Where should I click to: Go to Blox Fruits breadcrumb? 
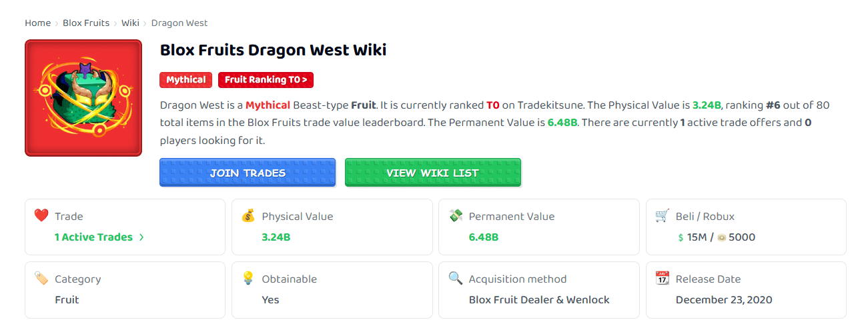pos(86,23)
